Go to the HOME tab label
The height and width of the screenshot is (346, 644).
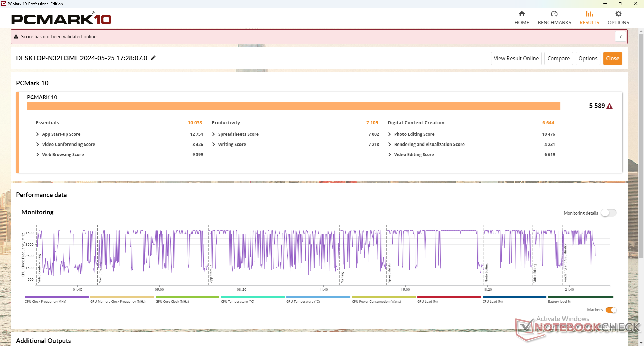(x=522, y=23)
